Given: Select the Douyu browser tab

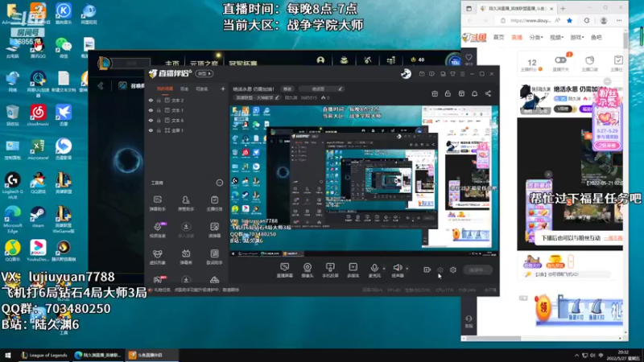Looking at the screenshot, I should [x=517, y=9].
